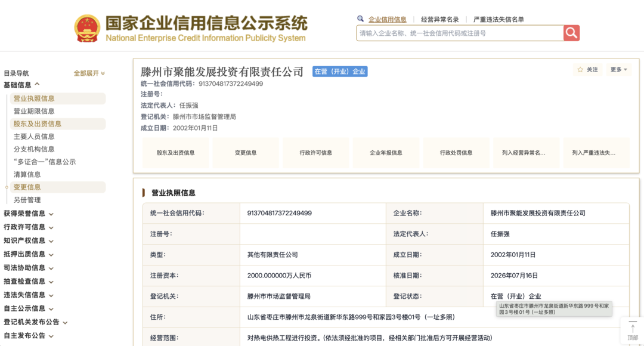Open 主要人员信息 in sidebar
This screenshot has width=644, height=346.
[x=34, y=137]
